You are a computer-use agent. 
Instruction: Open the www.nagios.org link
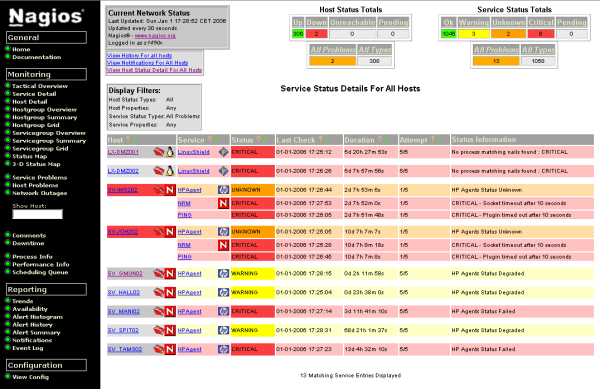point(155,36)
